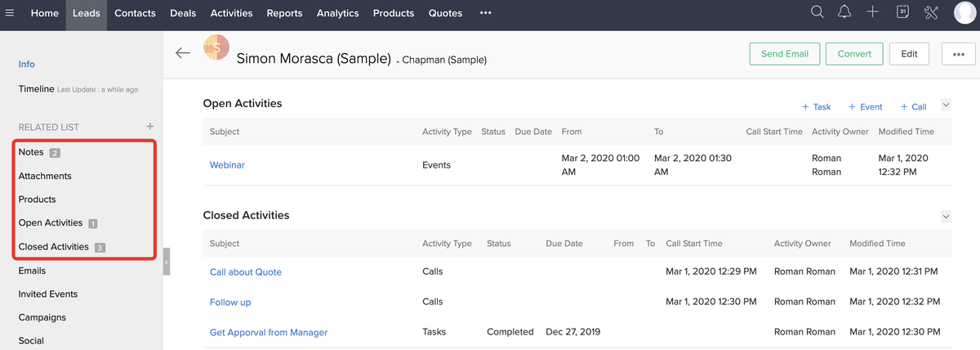Click Call Start Time header in Closed Activities

point(694,244)
